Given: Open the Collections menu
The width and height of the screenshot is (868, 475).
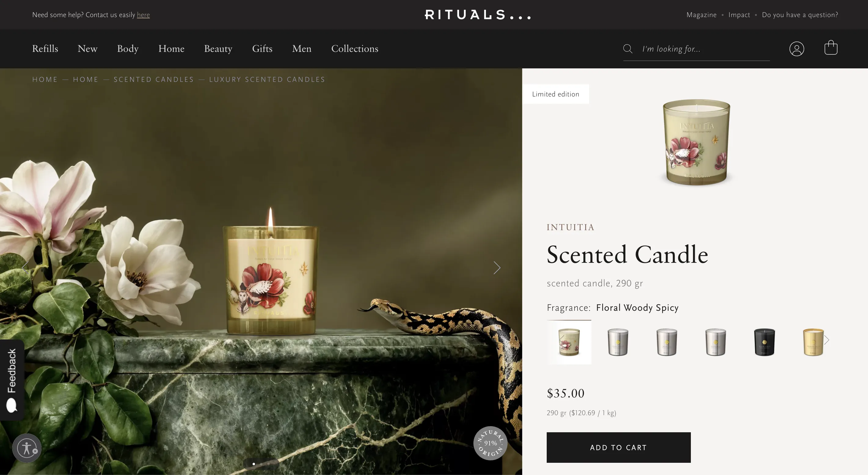Looking at the screenshot, I should pos(355,49).
